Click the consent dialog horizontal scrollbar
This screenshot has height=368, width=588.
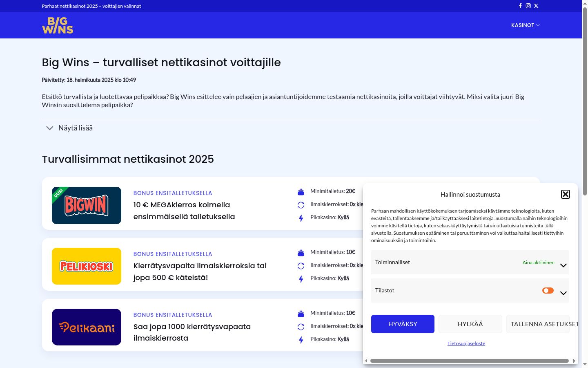click(470, 361)
